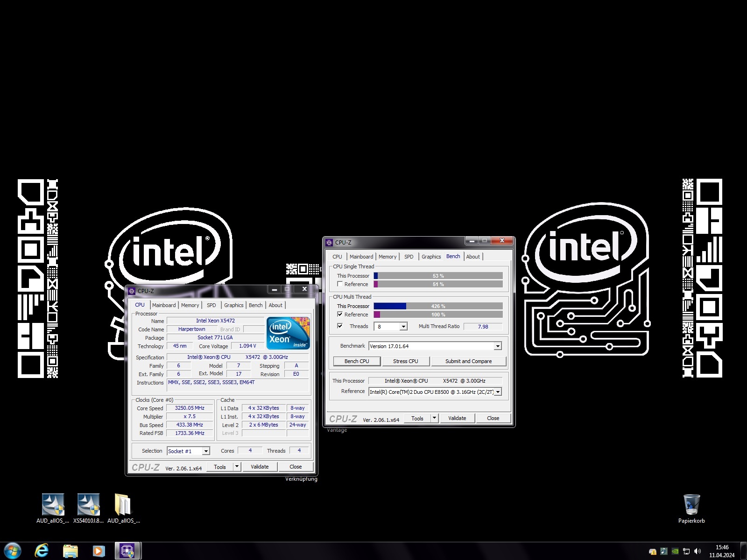This screenshot has height=560, width=747.
Task: Open Internet Explorer from the taskbar
Action: coord(42,551)
